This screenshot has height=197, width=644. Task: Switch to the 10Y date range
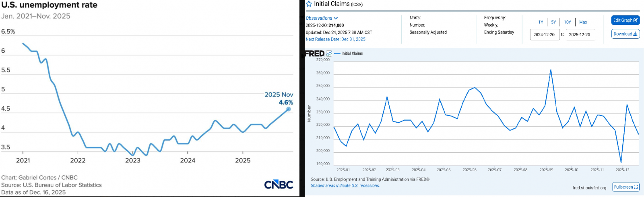pos(568,22)
